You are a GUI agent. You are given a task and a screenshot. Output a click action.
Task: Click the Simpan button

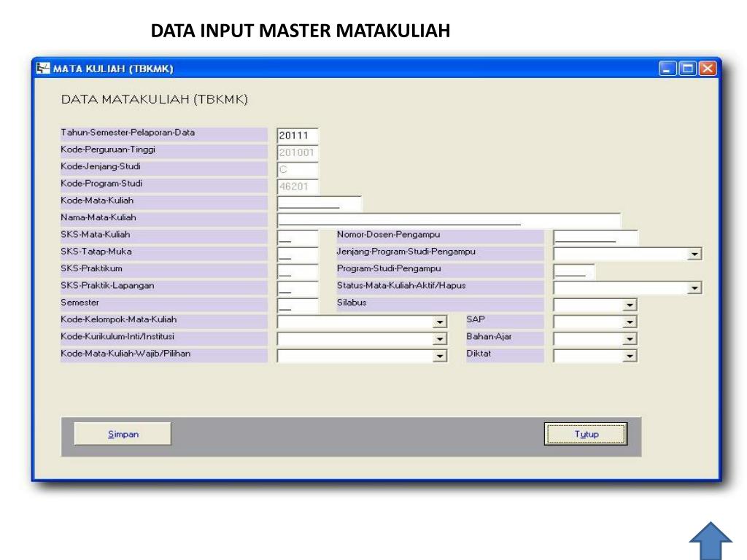point(123,434)
